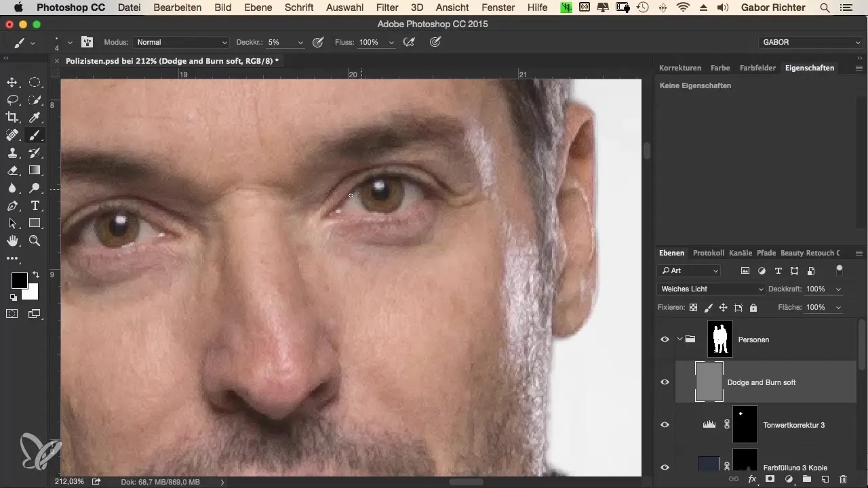Open the brush Modus dropdown

180,42
